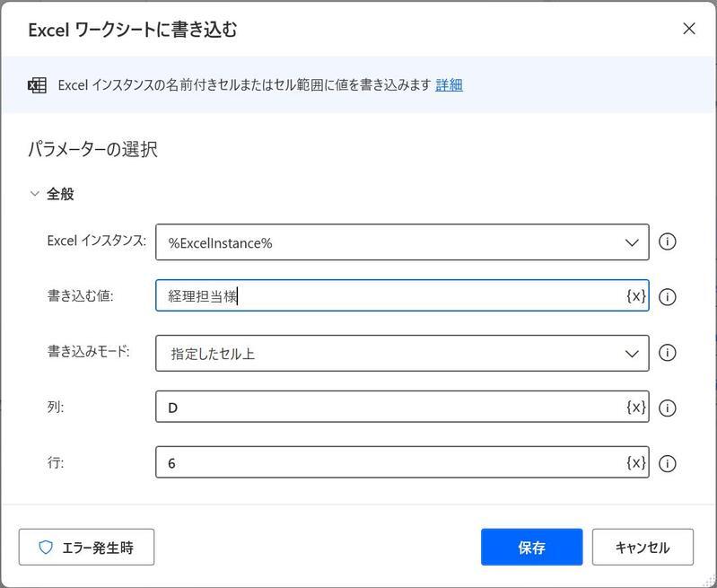Click the 書き込みモード: label
The image size is (717, 588).
(x=88, y=351)
